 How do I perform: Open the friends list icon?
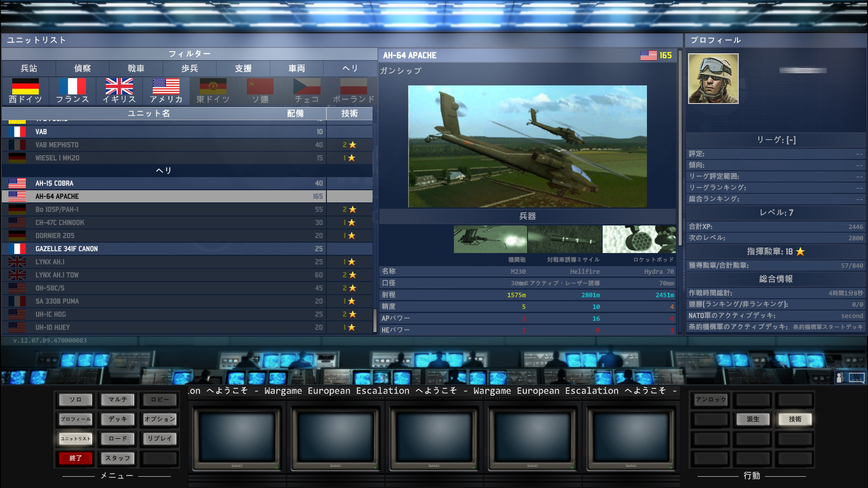coord(840,378)
